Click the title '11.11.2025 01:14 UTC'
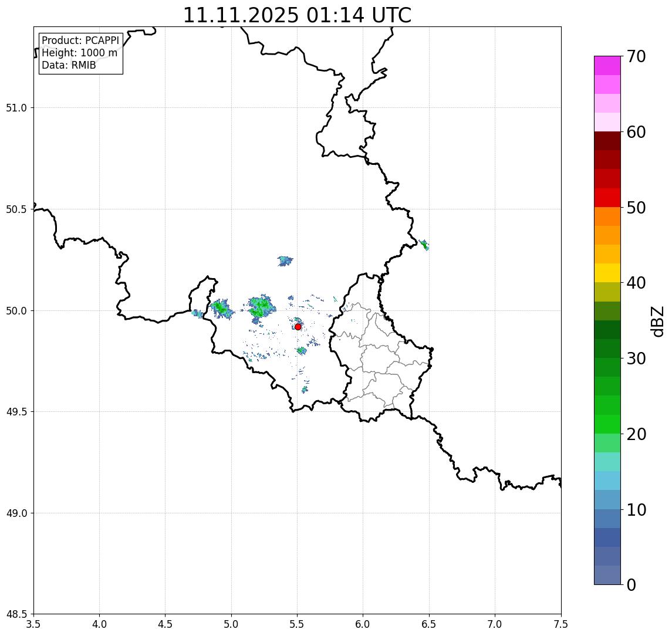Viewport: 672px width, 636px height. point(297,15)
